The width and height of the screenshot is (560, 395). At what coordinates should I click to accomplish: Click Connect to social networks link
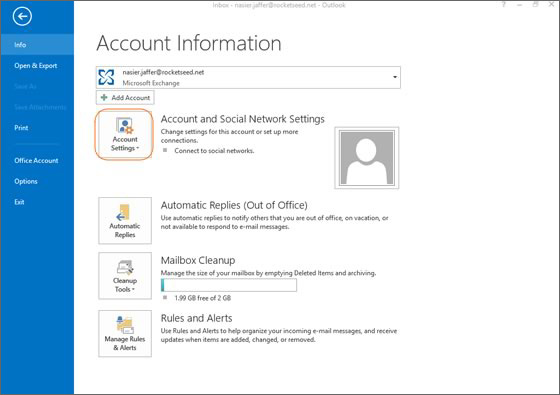point(214,151)
